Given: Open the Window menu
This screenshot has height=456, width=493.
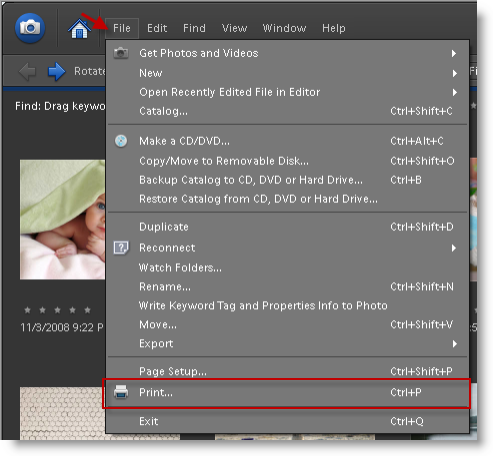Looking at the screenshot, I should 284,28.
